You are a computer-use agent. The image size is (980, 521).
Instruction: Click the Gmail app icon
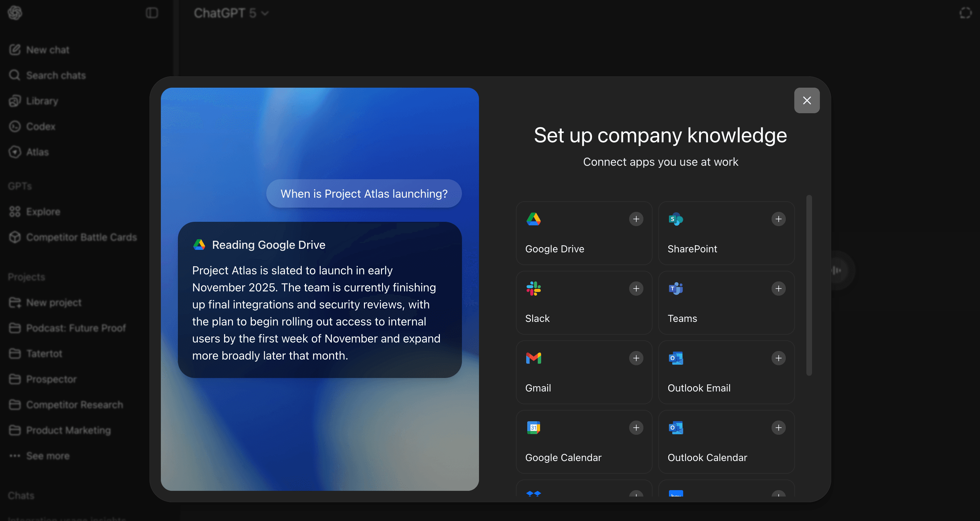click(533, 358)
